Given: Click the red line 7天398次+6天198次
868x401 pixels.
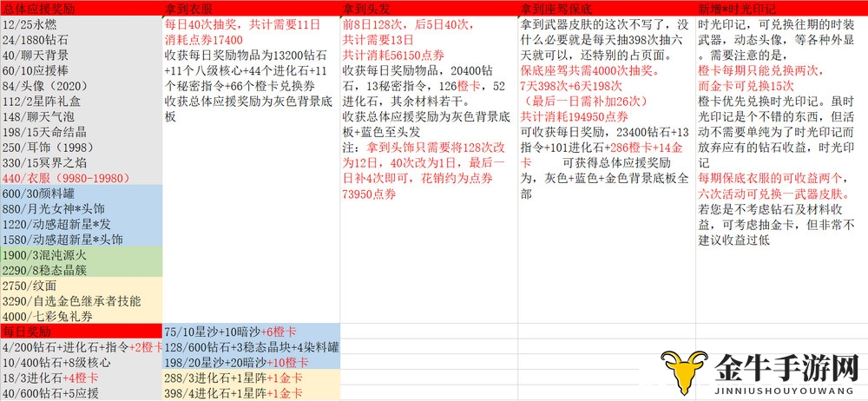Looking at the screenshot, I should (571, 86).
